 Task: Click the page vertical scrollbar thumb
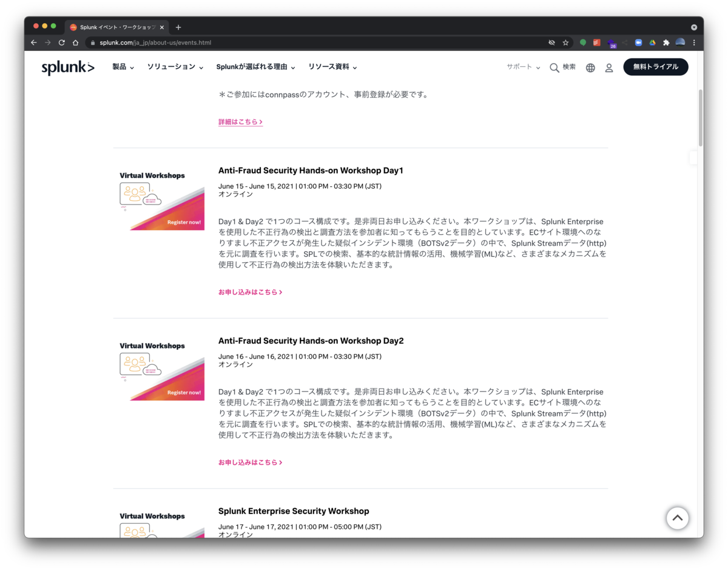[x=701, y=118]
